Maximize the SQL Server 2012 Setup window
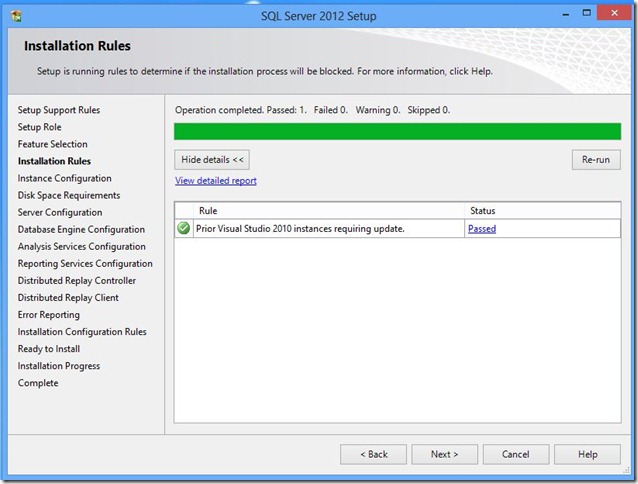The width and height of the screenshot is (638, 484). 586,13
